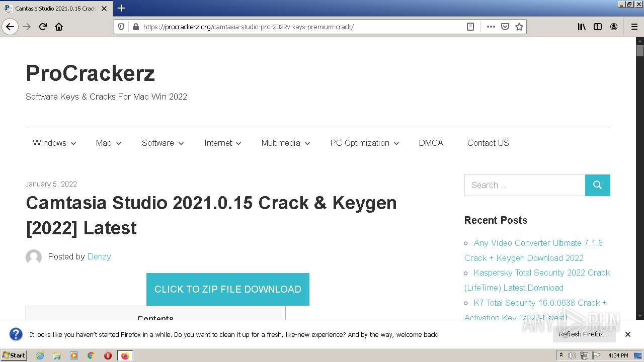Show site security padlock info
Viewport: 644px width, 362px height.
(x=135, y=27)
